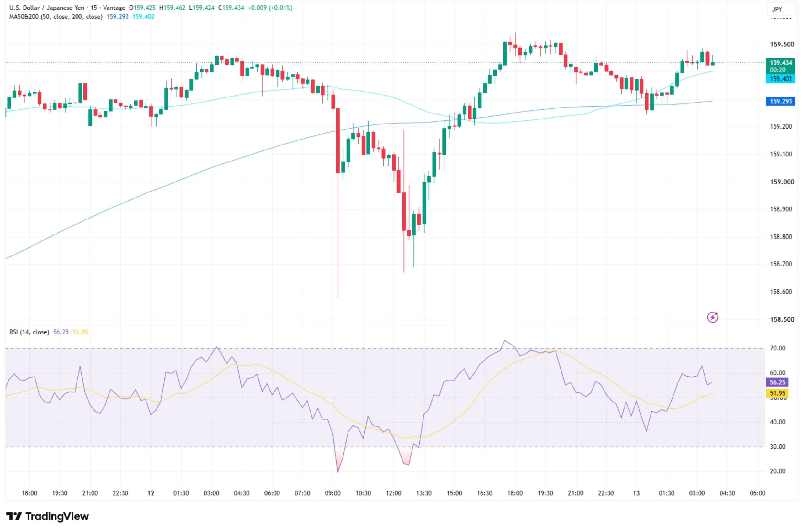
Task: Click the 159.500 price axis label
Action: pyautogui.click(x=782, y=45)
